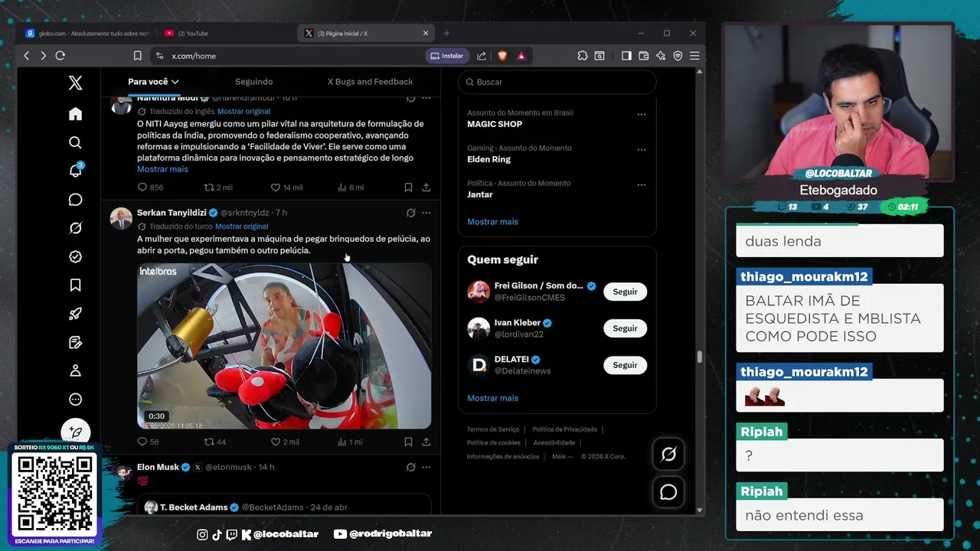This screenshot has width=980, height=551.
Task: Show original Turkish text of Serkan's post
Action: (x=241, y=227)
